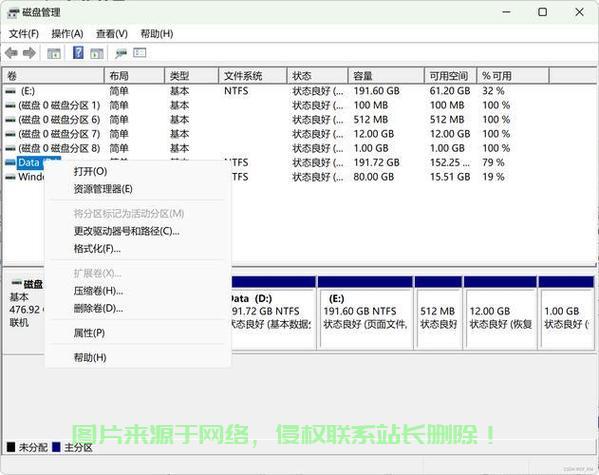599x475 pixels.
Task: Click the drive icon beside 磁盘分区 1
Action: pyautogui.click(x=11, y=105)
